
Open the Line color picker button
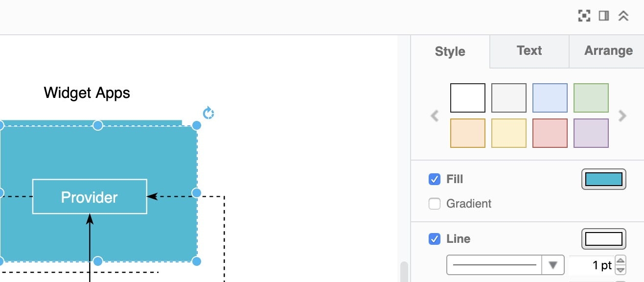(x=603, y=239)
